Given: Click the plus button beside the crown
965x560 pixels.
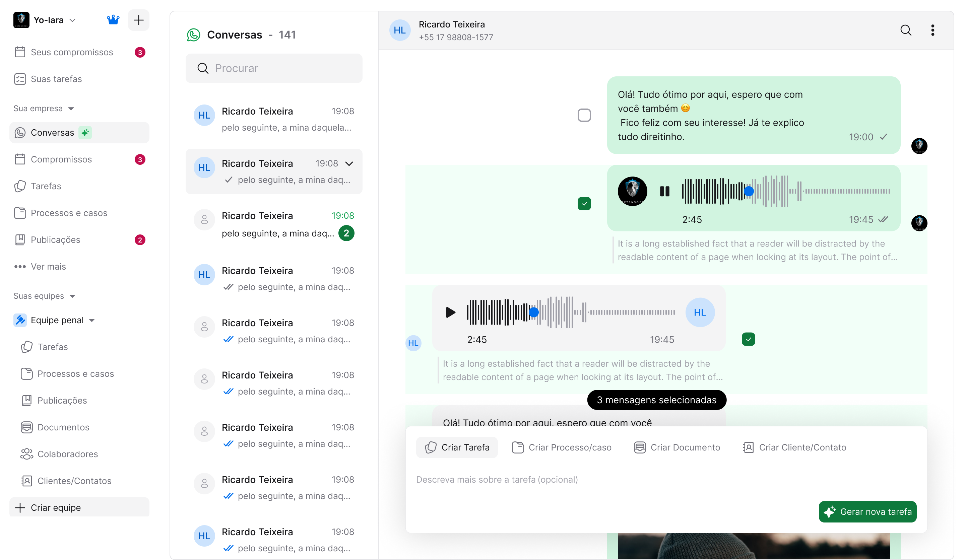Looking at the screenshot, I should click(139, 20).
